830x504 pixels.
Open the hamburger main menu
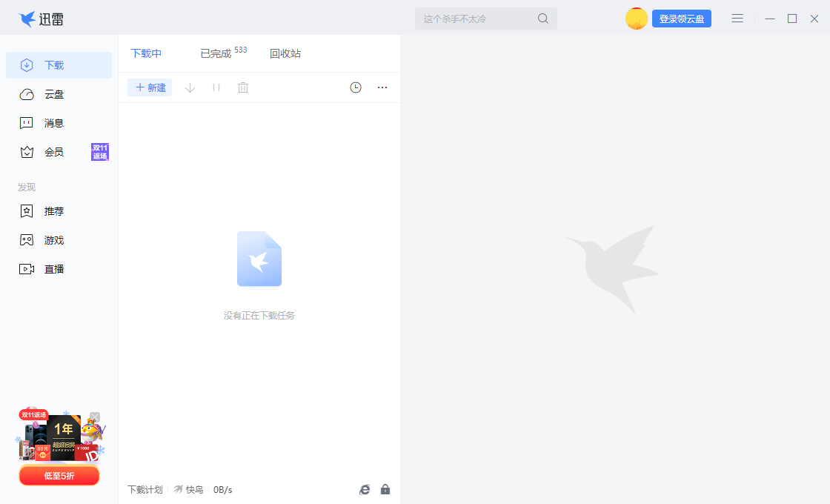click(x=737, y=19)
